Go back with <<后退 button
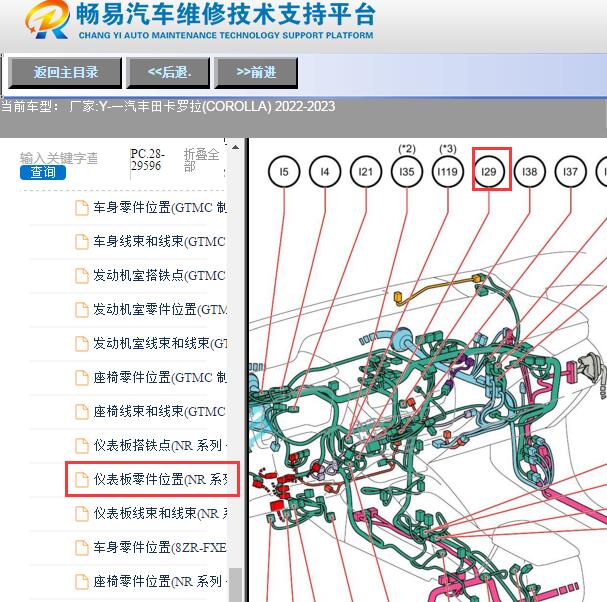Image resolution: width=607 pixels, height=602 pixels. coord(168,73)
